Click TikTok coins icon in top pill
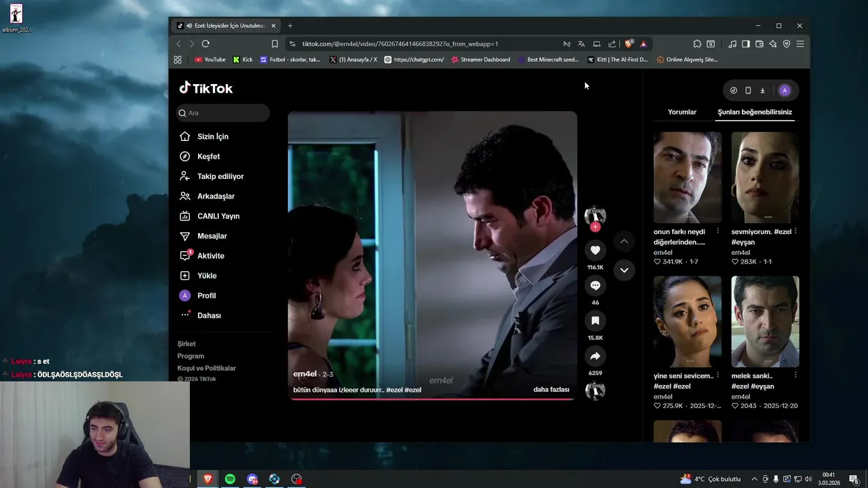Image resolution: width=868 pixels, height=488 pixels. coord(733,90)
